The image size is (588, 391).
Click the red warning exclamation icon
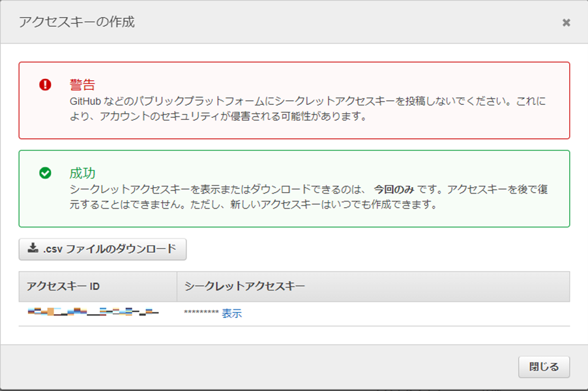(x=45, y=85)
